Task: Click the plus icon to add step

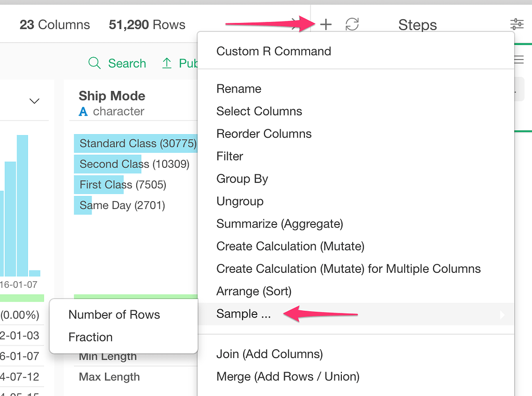Action: [326, 24]
